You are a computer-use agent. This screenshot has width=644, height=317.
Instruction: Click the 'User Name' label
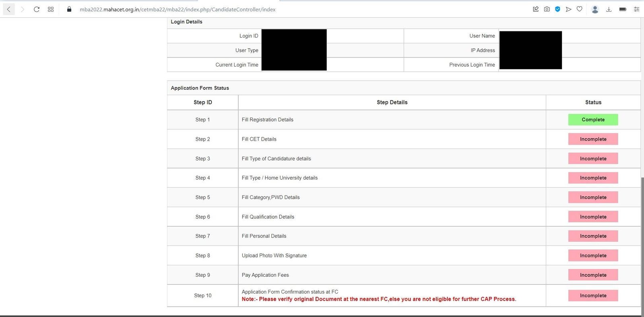coord(482,36)
